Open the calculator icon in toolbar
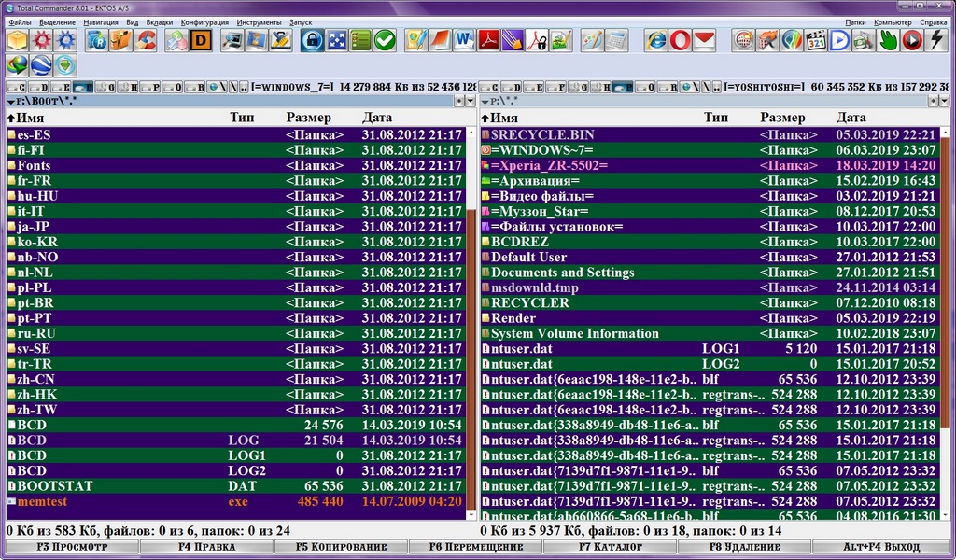 pyautogui.click(x=616, y=40)
